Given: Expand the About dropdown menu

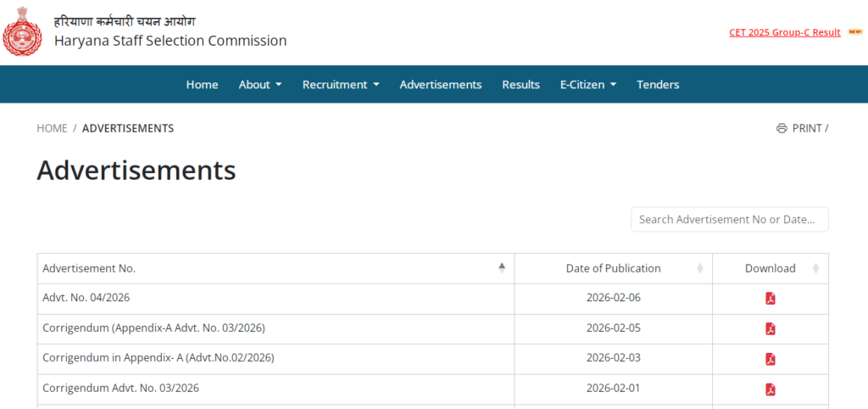Looking at the screenshot, I should (260, 85).
